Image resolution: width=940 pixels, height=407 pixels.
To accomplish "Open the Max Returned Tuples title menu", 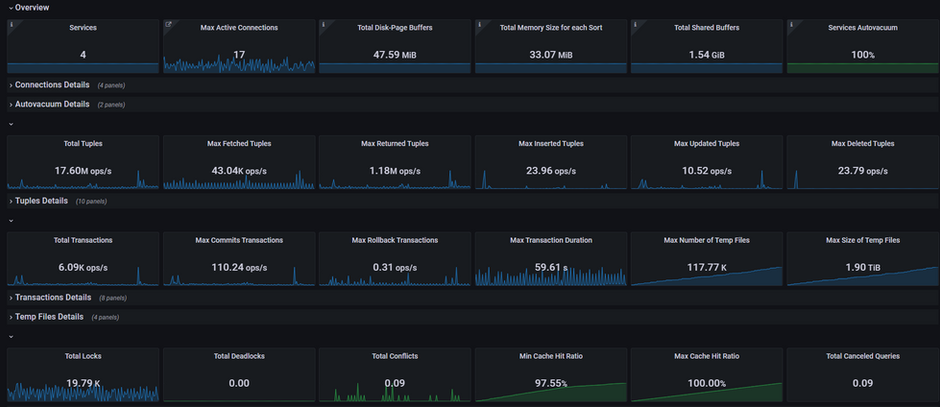I will 394,144.
